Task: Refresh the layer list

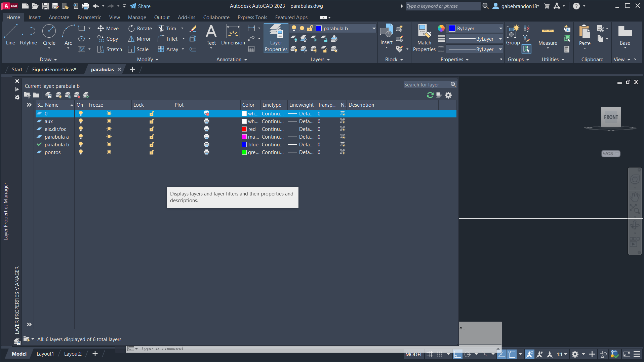Action: [430, 95]
